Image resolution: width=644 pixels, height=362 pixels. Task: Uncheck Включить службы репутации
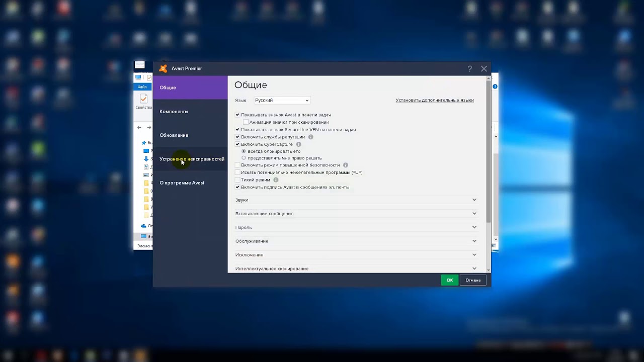[x=237, y=137]
